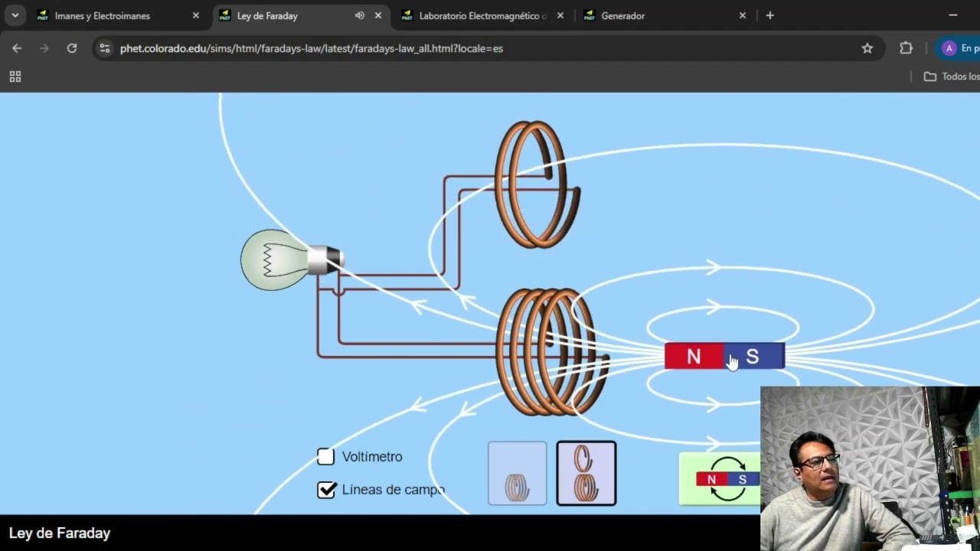Image resolution: width=980 pixels, height=551 pixels.
Task: Open a new browser tab
Action: 770,15
